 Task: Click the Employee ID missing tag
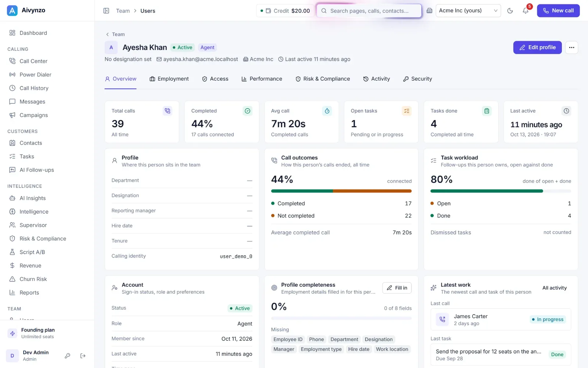288,339
